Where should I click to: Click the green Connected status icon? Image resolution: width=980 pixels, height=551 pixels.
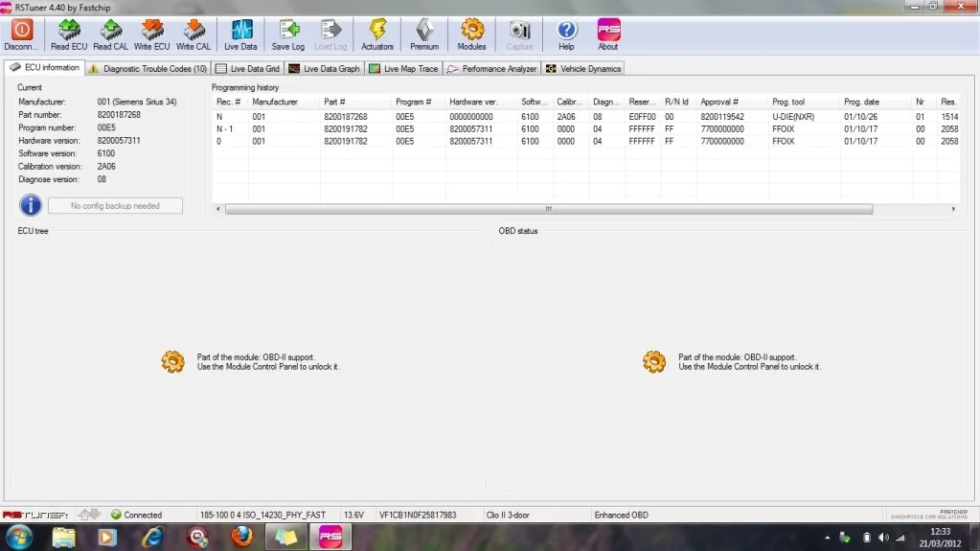pos(116,515)
